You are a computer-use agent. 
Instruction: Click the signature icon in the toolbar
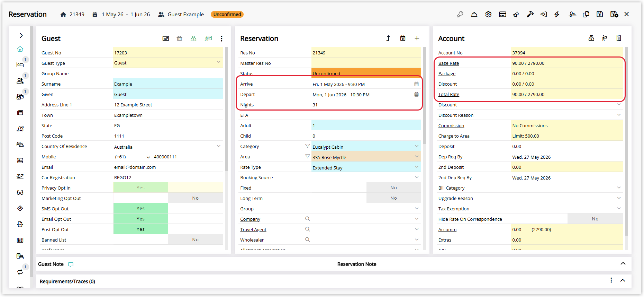pyautogui.click(x=572, y=14)
